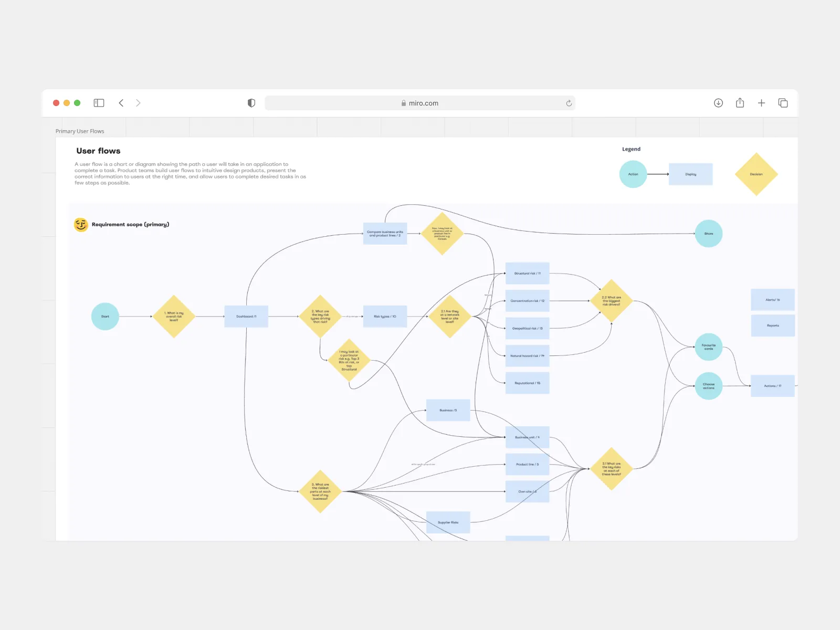Select the teal Share action circle
Screen dimensions: 840x630
pyautogui.click(x=708, y=234)
